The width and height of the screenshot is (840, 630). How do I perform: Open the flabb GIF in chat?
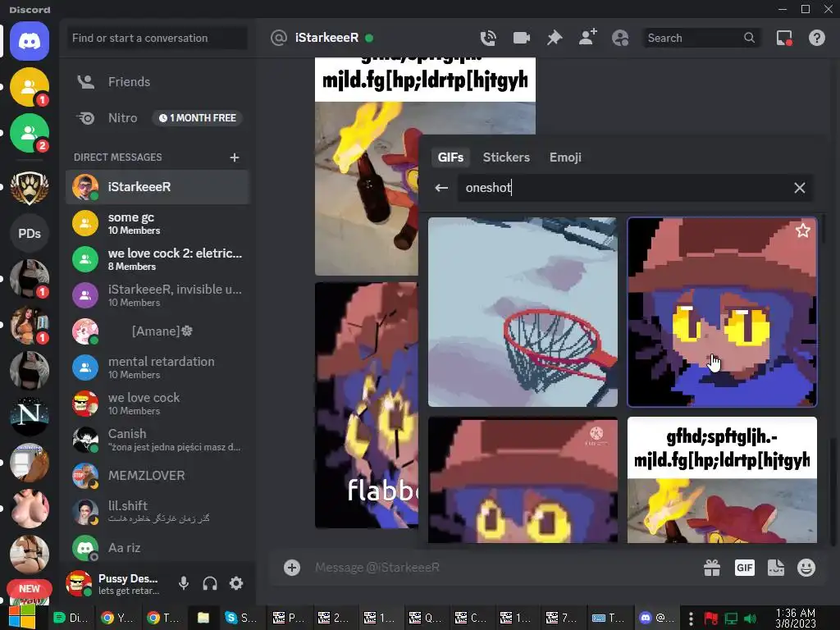coord(367,405)
